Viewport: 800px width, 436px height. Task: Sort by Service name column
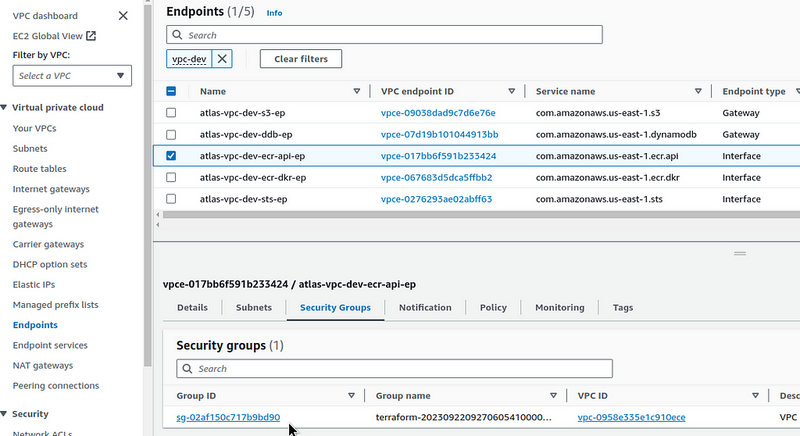[x=699, y=91]
